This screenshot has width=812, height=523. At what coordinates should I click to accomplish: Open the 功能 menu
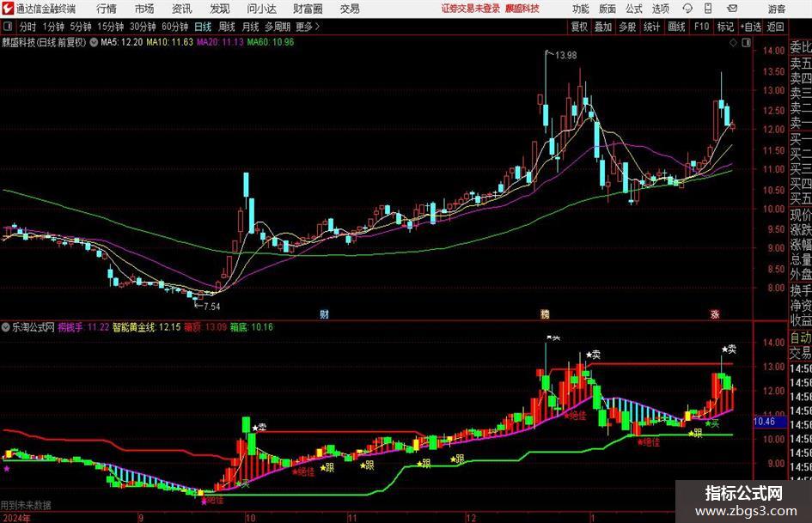[x=581, y=9]
